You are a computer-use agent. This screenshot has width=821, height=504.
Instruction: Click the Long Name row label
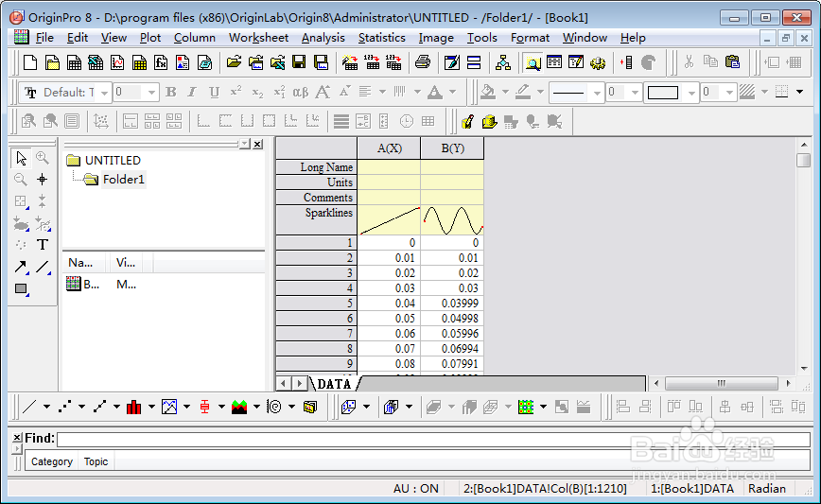pos(316,167)
